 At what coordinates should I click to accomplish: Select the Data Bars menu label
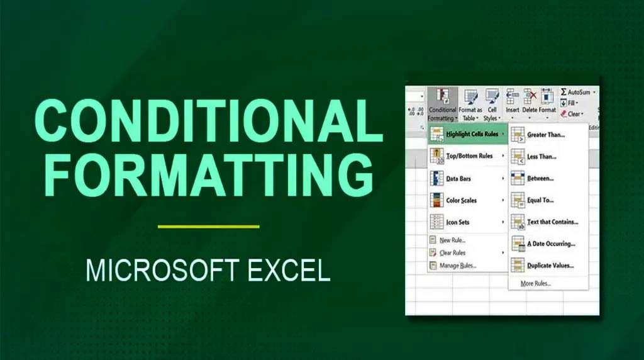tap(458, 178)
